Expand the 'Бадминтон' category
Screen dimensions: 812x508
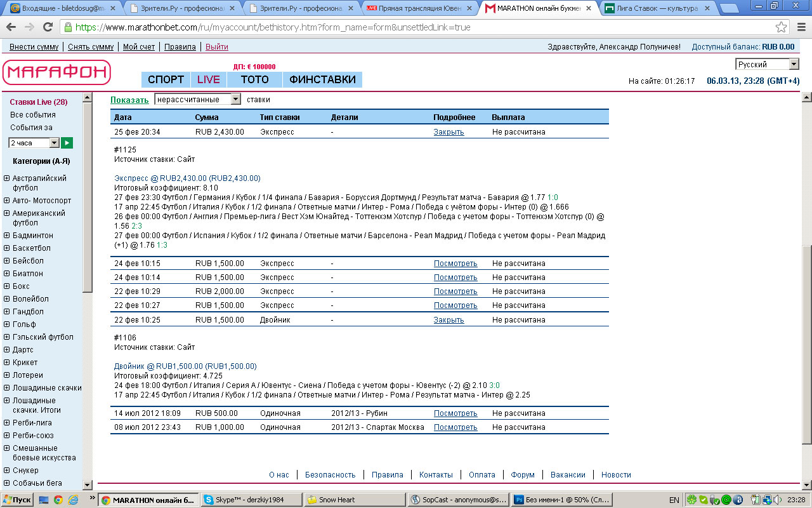[7, 236]
